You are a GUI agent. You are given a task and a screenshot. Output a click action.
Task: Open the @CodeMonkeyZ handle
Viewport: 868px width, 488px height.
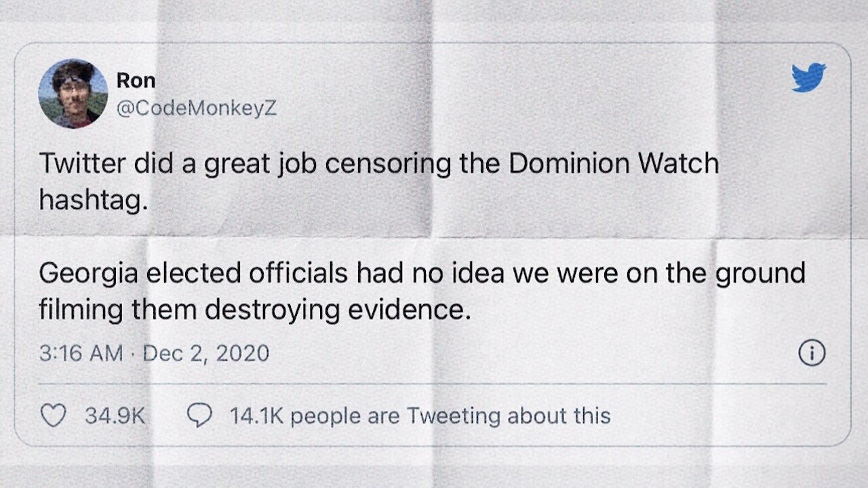pos(197,108)
